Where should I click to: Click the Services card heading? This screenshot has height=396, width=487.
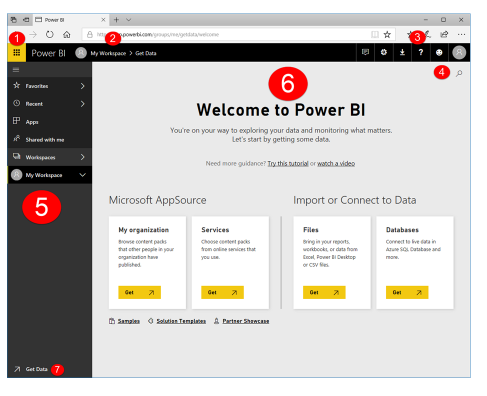pyautogui.click(x=215, y=230)
